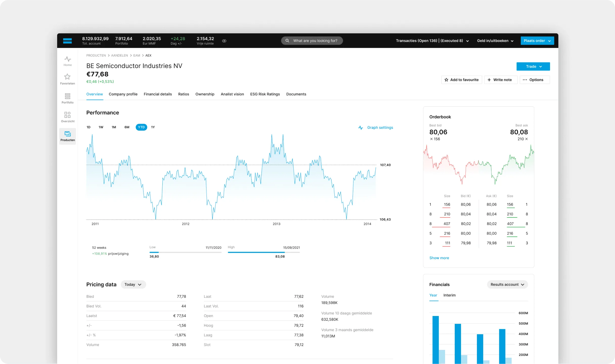Screen dimensions: 615x364
Task: Open Pricing data Today dropdown
Action: [133, 284]
